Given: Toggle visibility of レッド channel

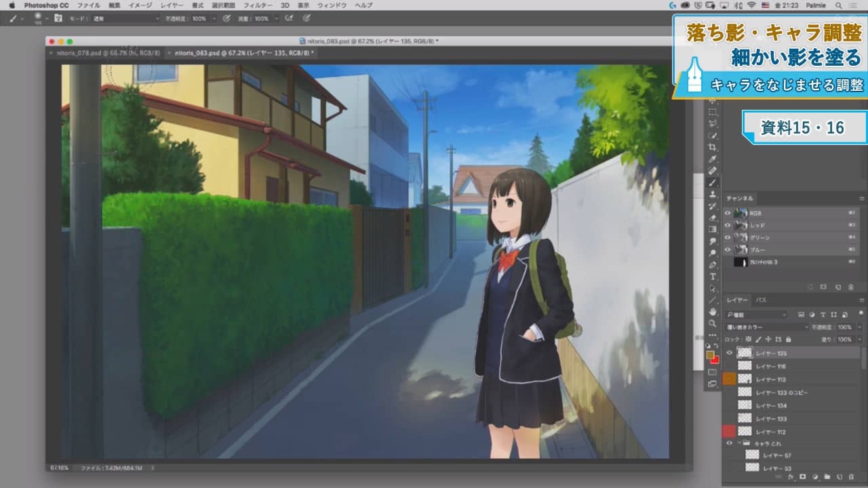Looking at the screenshot, I should 728,225.
